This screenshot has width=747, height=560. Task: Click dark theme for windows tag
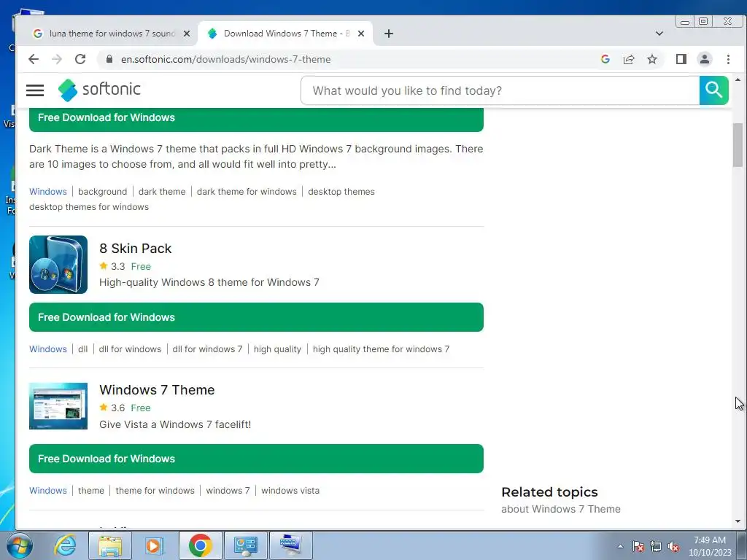coord(247,192)
